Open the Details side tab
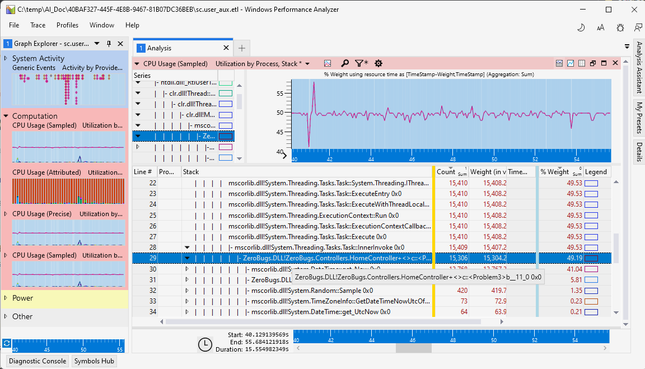Viewport: 645px width, 369px height. pyautogui.click(x=639, y=152)
